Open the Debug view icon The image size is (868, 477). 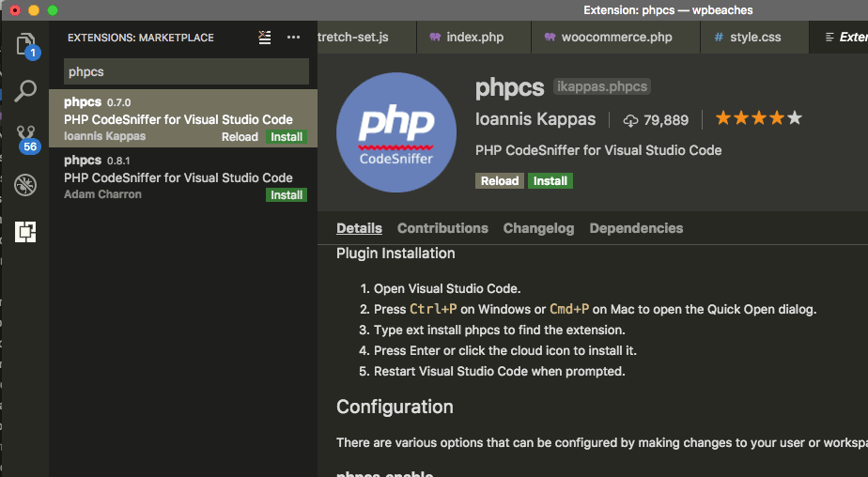25,185
